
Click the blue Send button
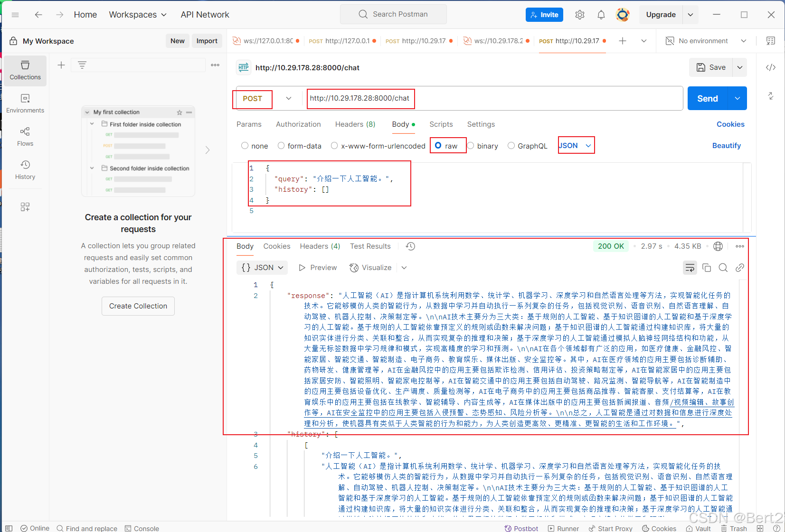(x=708, y=98)
